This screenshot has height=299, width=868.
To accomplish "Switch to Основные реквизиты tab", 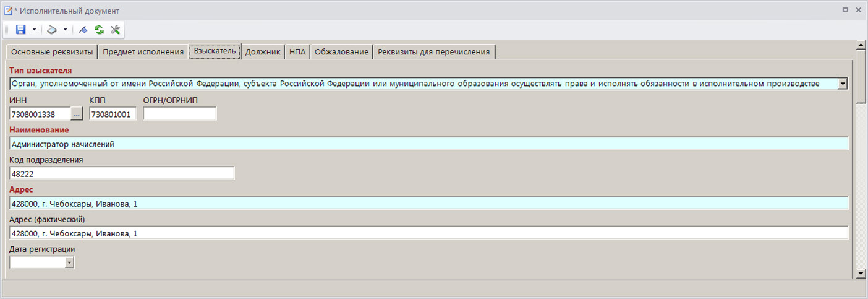I will (52, 52).
